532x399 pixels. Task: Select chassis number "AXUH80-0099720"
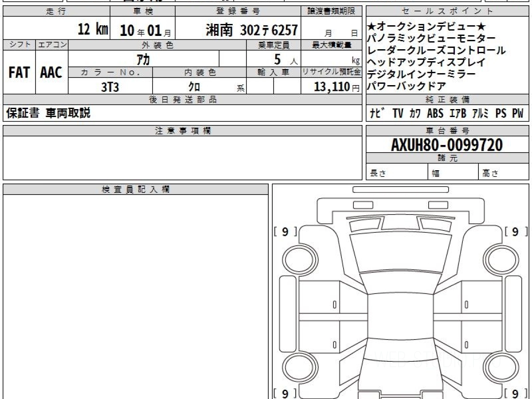click(447, 145)
